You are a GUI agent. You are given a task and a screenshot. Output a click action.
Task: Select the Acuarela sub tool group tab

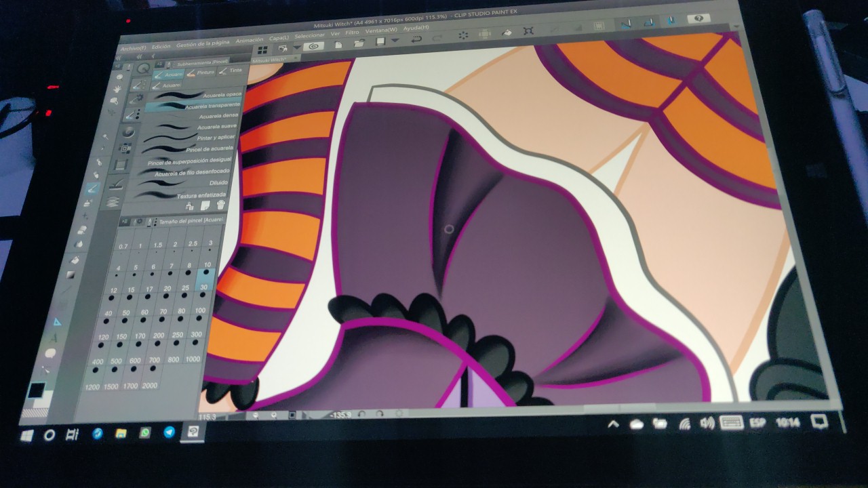169,75
